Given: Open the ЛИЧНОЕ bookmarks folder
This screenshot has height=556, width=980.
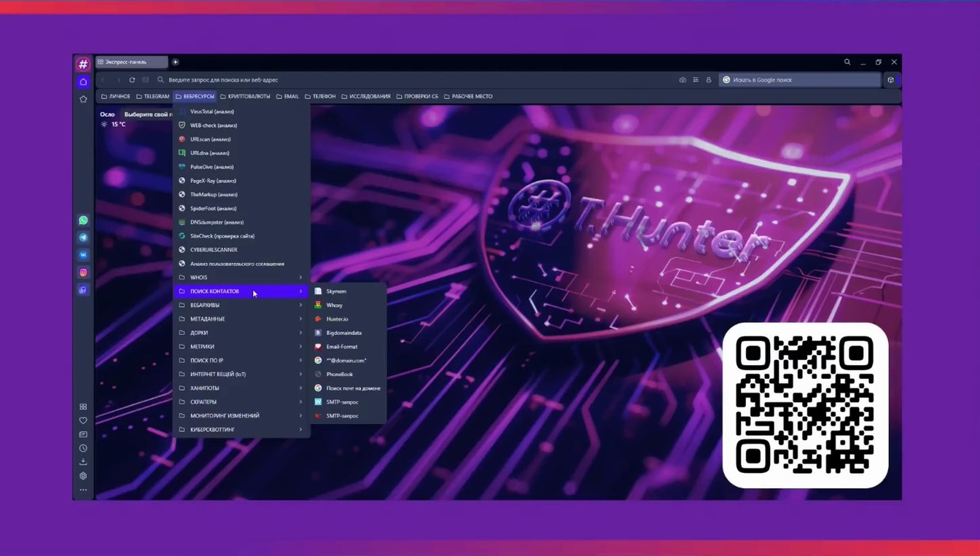Looking at the screenshot, I should [x=116, y=96].
